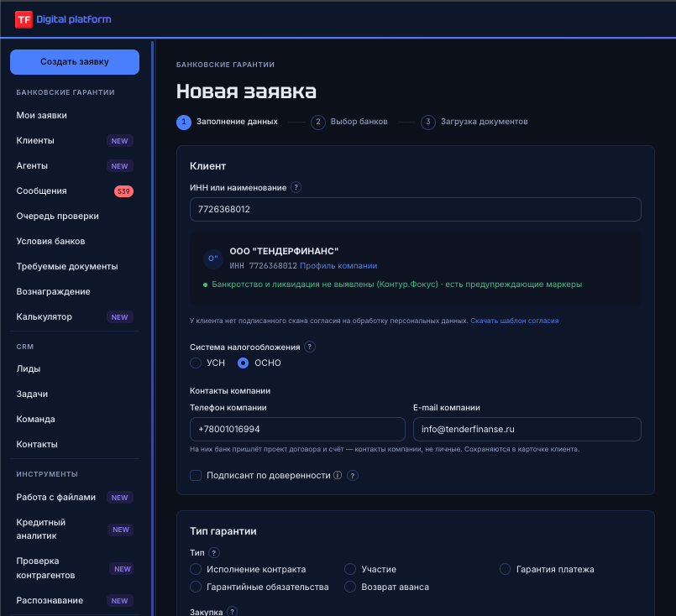
Task: Click question mark icon after Подписант по доверенности
Action: tap(353, 476)
